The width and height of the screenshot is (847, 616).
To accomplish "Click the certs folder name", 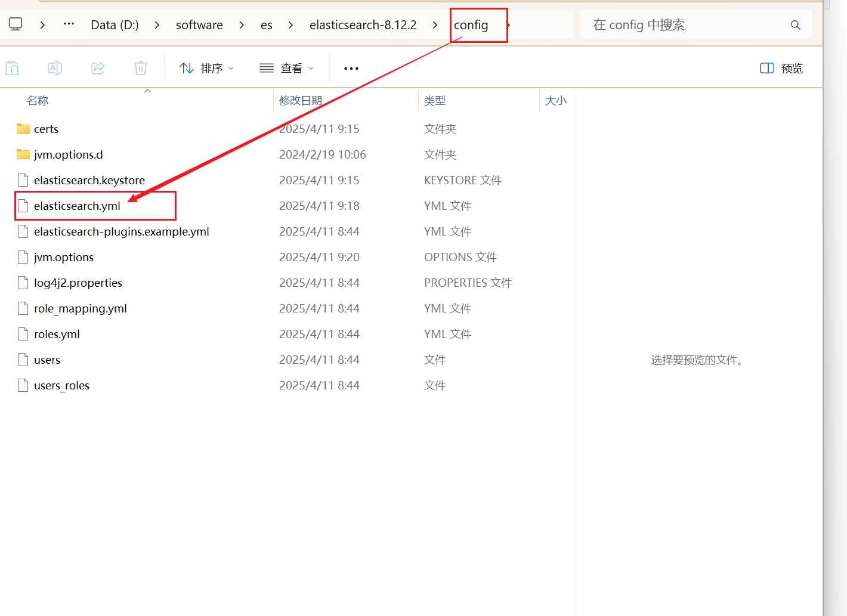I will 46,129.
